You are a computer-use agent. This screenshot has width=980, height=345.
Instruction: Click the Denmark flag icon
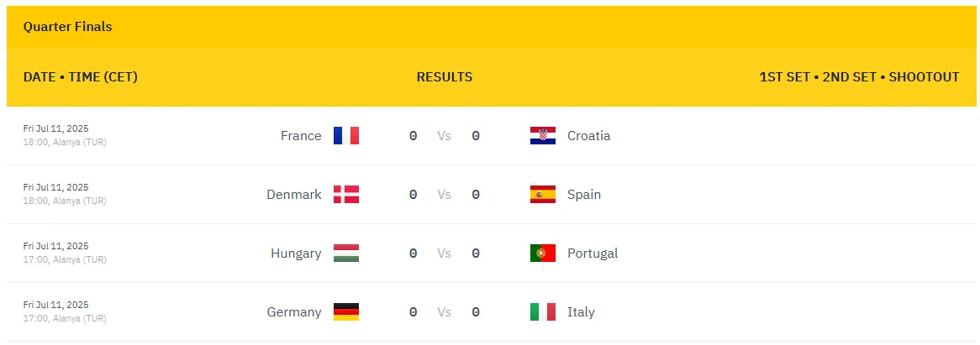pos(345,195)
